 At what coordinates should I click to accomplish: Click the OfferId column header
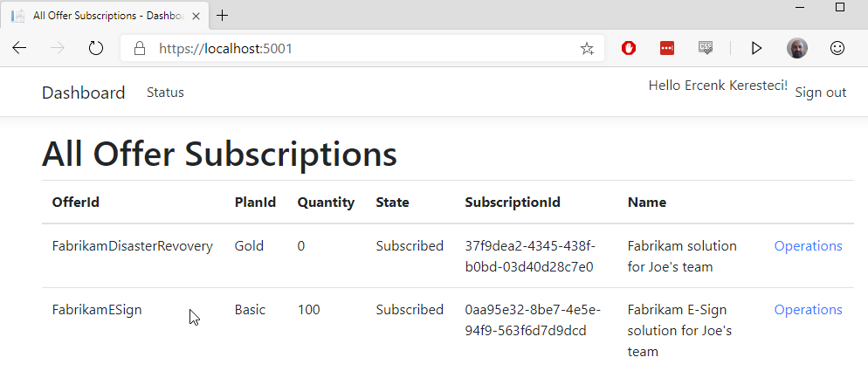click(x=76, y=202)
